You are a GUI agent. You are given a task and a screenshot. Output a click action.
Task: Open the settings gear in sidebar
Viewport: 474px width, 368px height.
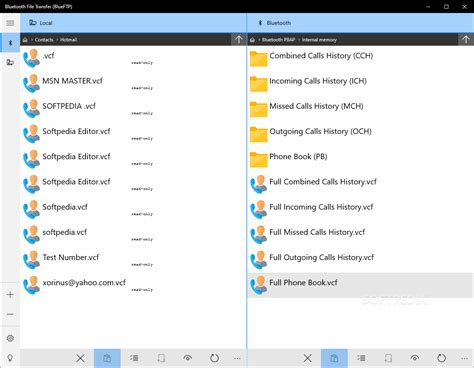10,338
